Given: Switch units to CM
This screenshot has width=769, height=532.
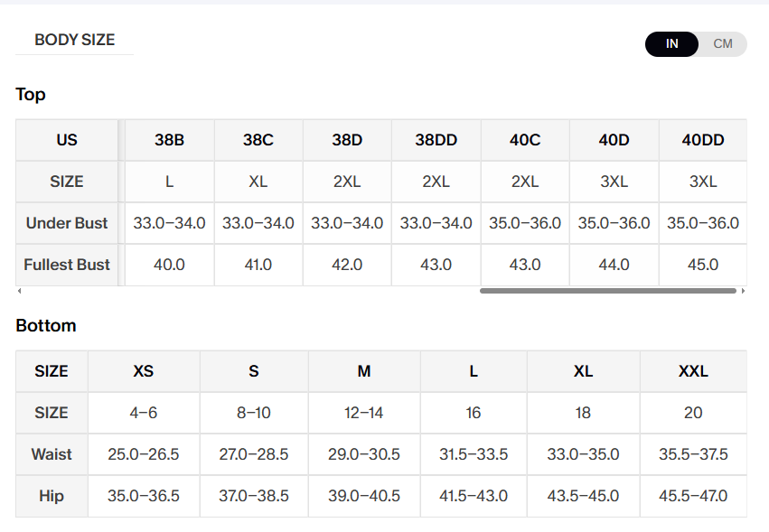Looking at the screenshot, I should (x=722, y=44).
